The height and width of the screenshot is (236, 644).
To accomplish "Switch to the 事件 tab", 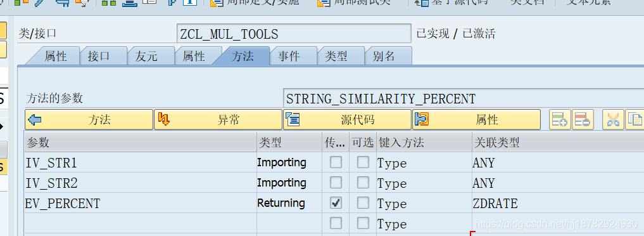I will tap(289, 56).
